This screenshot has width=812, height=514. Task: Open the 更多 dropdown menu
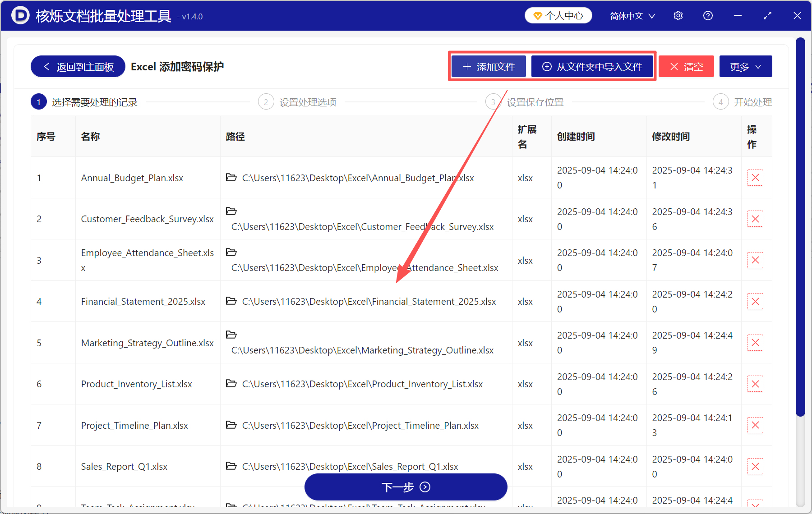tap(745, 66)
